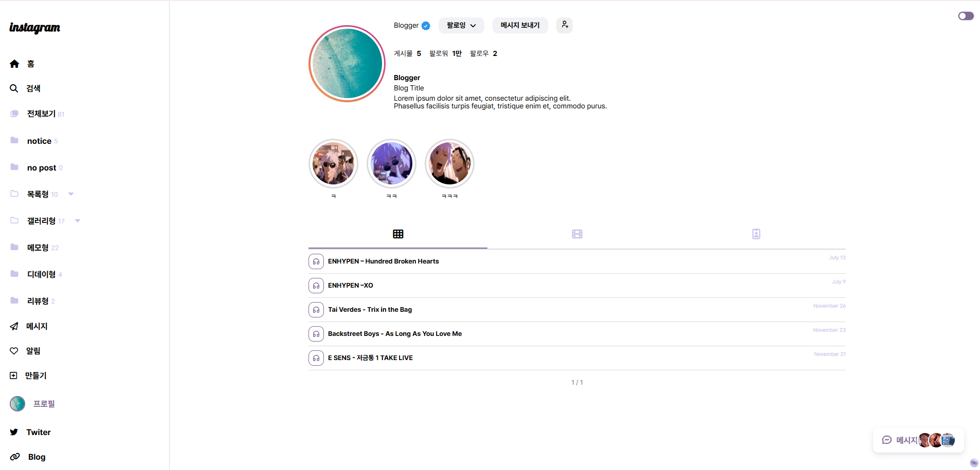
Task: Open the story highlight labeled ㅋㅋㅋ
Action: tap(449, 163)
